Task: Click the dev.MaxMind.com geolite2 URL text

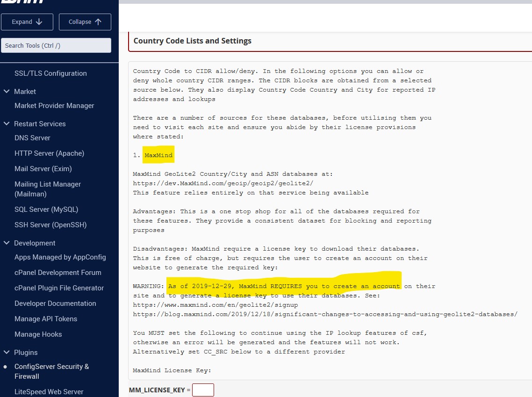Action: coord(223,183)
